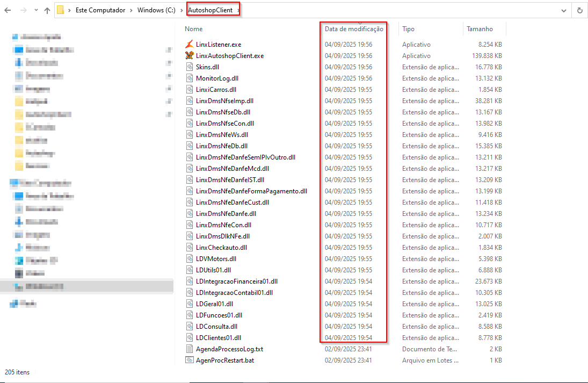Go back with the back arrow
The width and height of the screenshot is (588, 383).
[x=8, y=11]
